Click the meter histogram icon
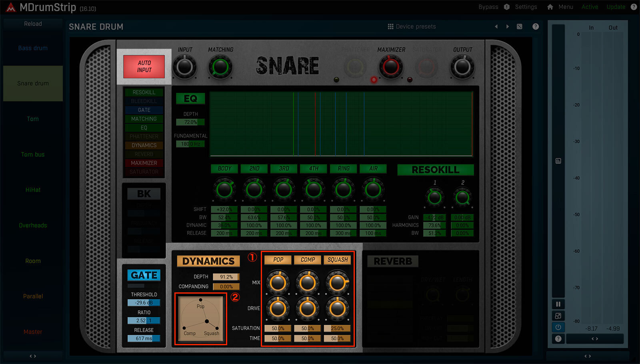 click(558, 161)
